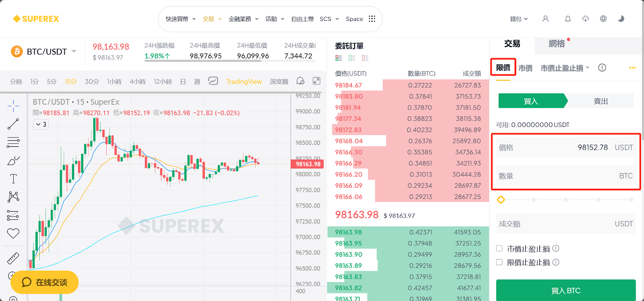
Task: Click the Bitcoin coin icon
Action: click(x=17, y=52)
